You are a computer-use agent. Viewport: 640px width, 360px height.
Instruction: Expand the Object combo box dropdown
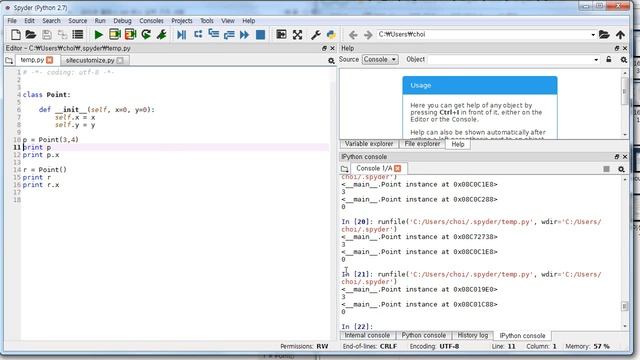(596, 60)
